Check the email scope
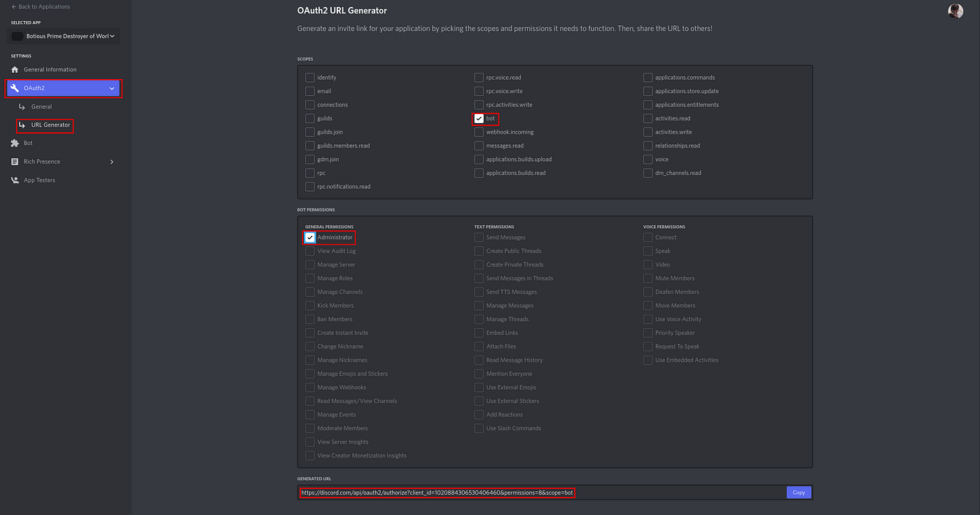 pos(309,91)
